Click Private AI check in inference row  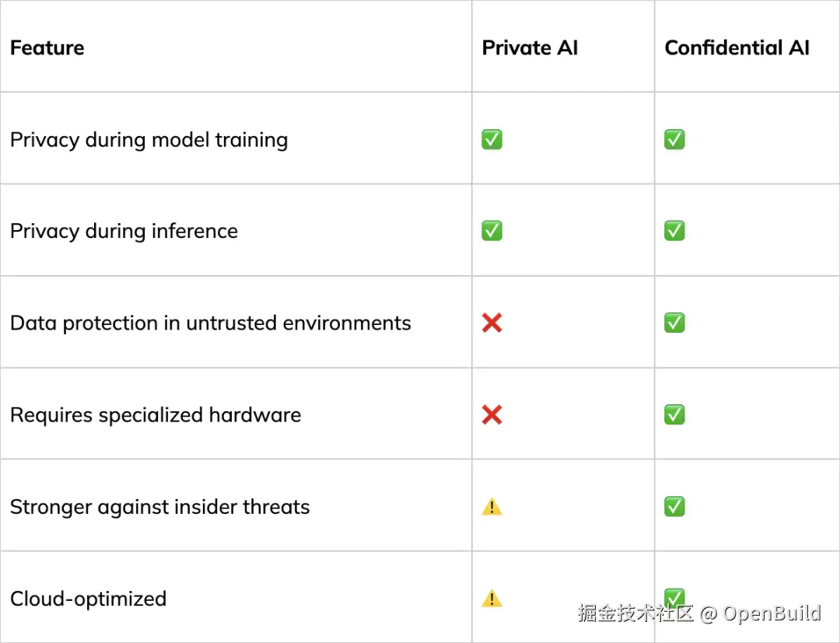point(492,231)
